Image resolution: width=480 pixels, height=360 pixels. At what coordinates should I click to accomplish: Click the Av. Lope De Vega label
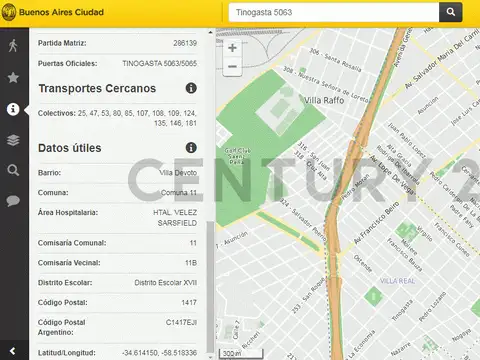click(393, 175)
